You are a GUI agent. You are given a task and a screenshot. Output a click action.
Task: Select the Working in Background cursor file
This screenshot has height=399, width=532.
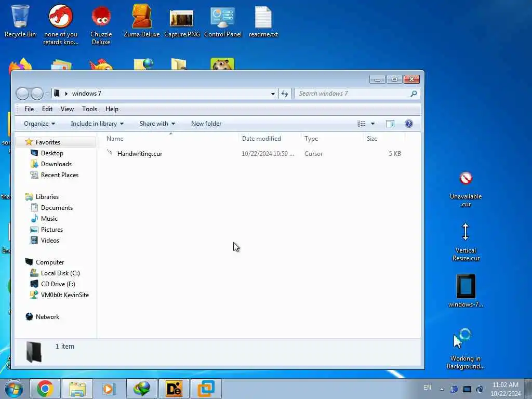[x=465, y=349]
